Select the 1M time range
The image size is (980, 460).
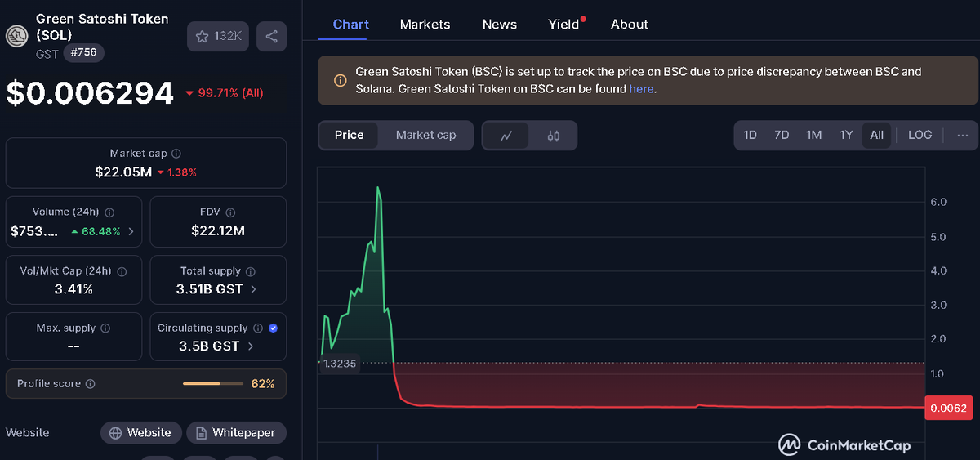(813, 135)
